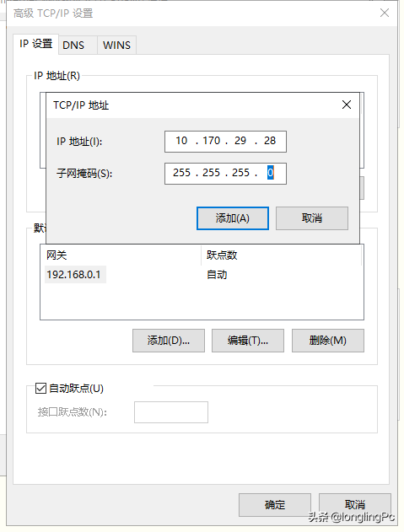Click 取消 in the TCP/IP 地址 dialog
The image size is (404, 532).
[312, 218]
